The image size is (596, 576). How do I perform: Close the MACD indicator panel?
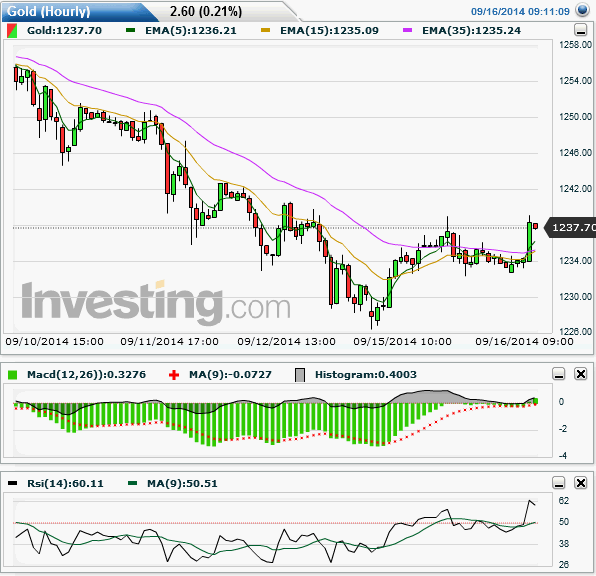coord(580,374)
